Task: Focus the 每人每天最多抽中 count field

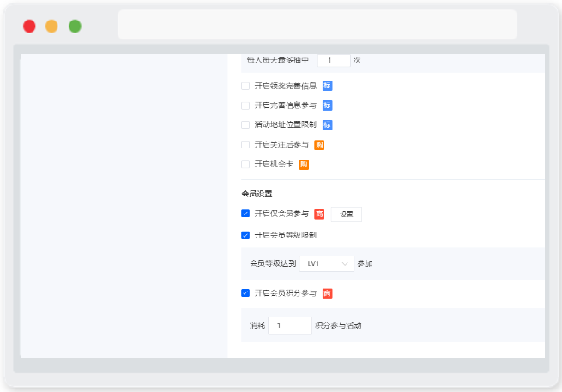Action: tap(334, 60)
